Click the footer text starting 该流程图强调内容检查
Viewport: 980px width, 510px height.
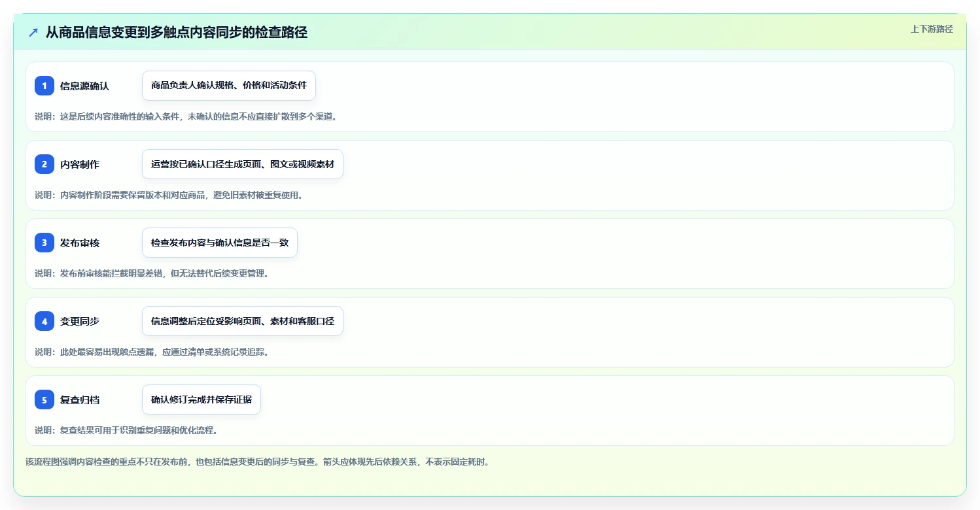tap(257, 462)
